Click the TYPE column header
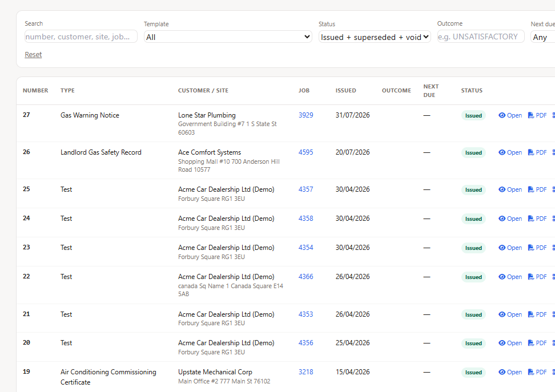 [67, 91]
